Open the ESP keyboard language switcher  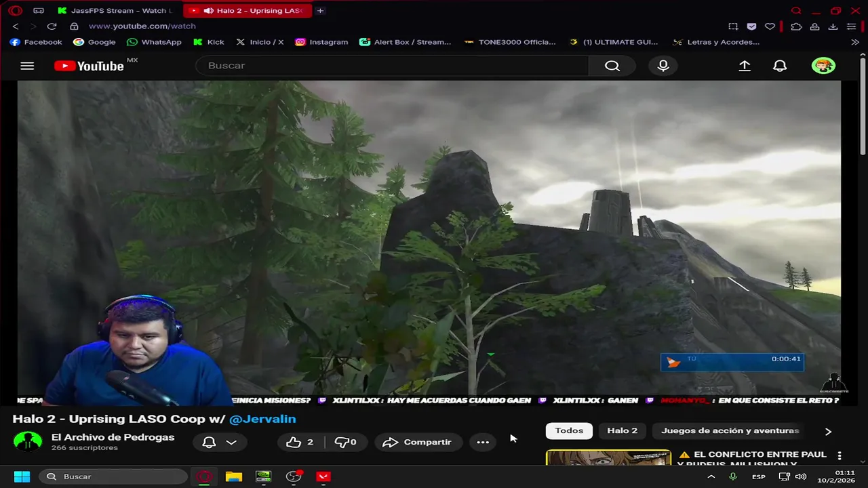point(758,476)
